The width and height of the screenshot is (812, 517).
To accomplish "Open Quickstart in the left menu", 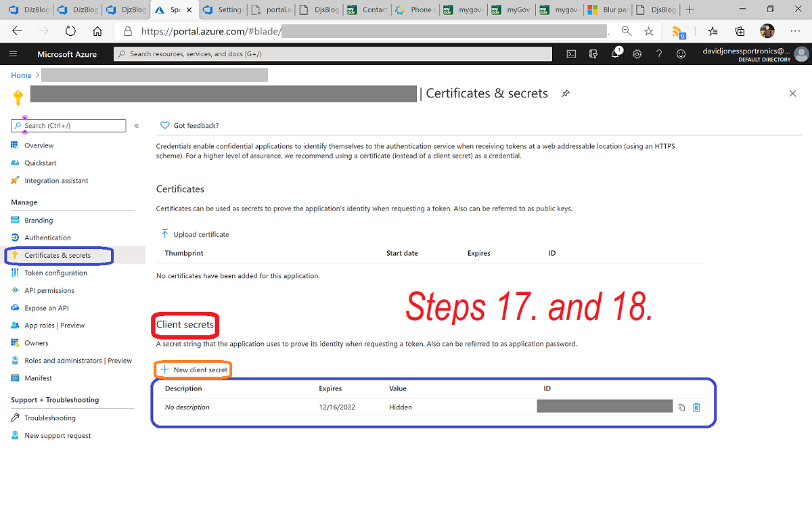I will (41, 163).
